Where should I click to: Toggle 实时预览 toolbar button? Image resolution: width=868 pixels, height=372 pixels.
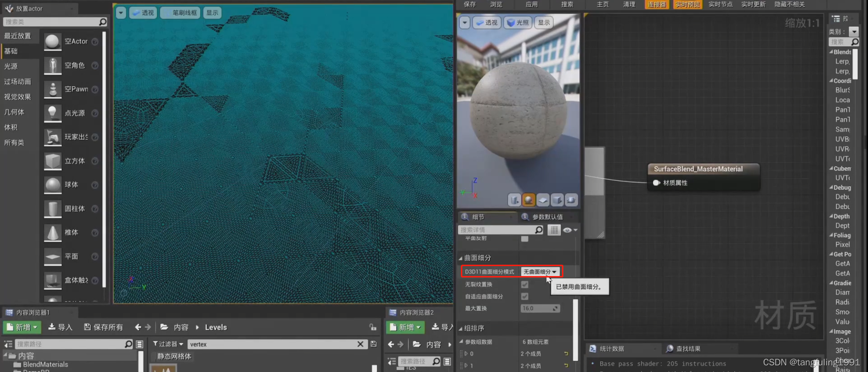(x=688, y=4)
